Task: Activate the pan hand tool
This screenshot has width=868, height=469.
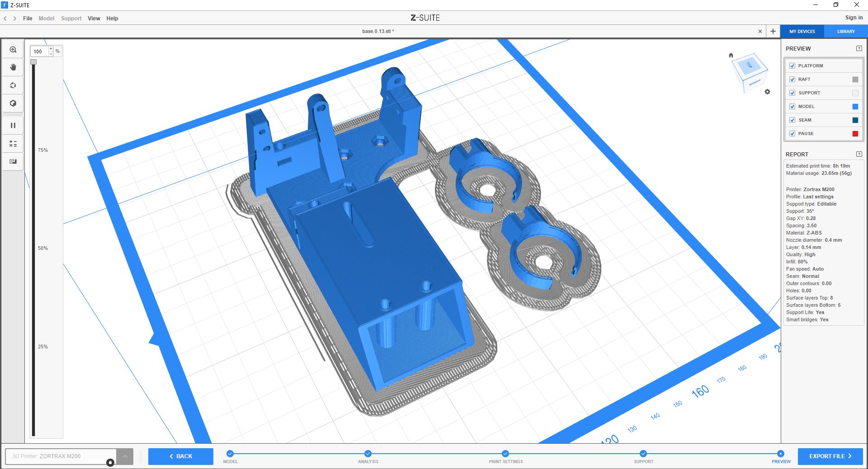Action: tap(13, 67)
